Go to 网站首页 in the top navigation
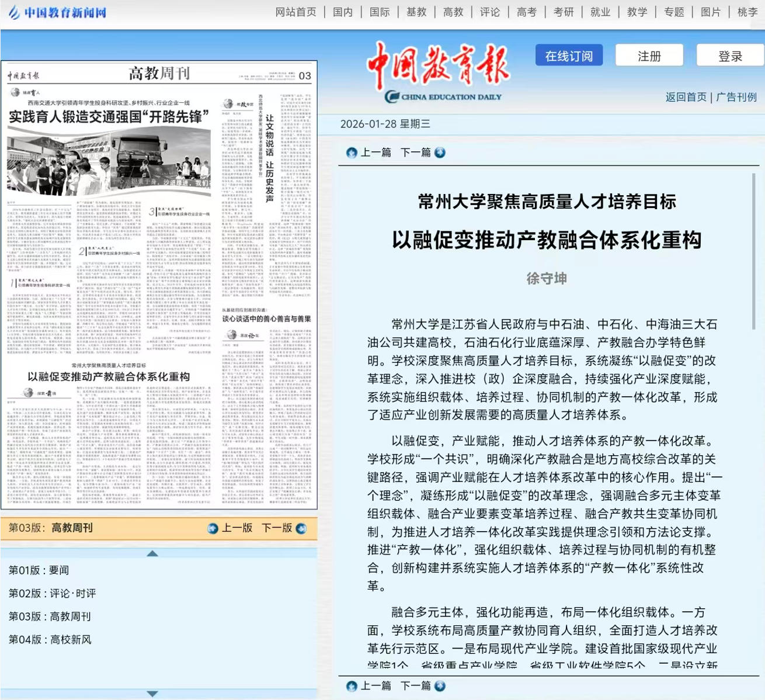The width and height of the screenshot is (765, 700). (x=295, y=12)
